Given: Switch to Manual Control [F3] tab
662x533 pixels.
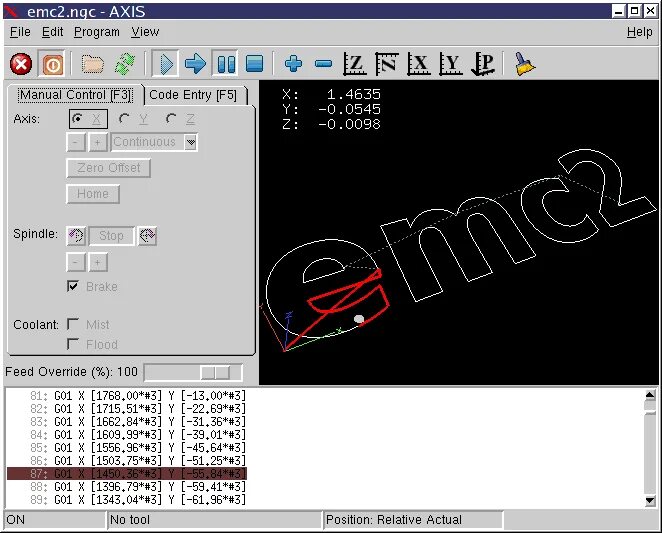Looking at the screenshot, I should 76,95.
